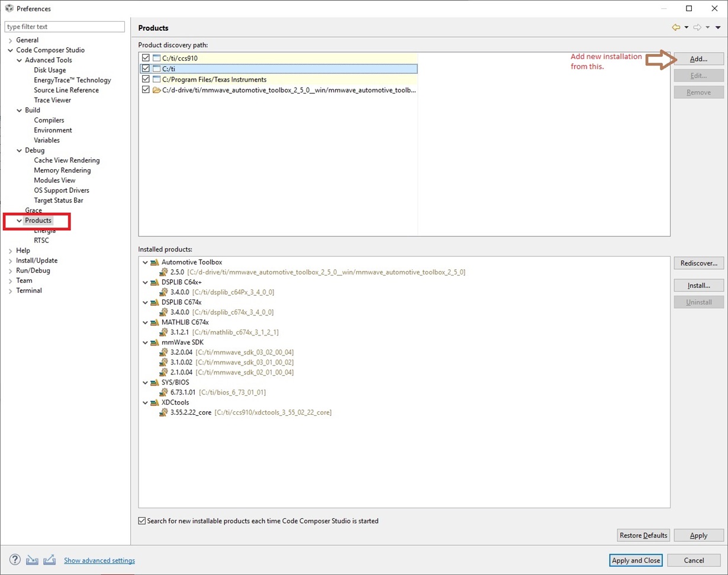The width and height of the screenshot is (728, 575).
Task: Open the Target Status Bar page
Action: 59,201
